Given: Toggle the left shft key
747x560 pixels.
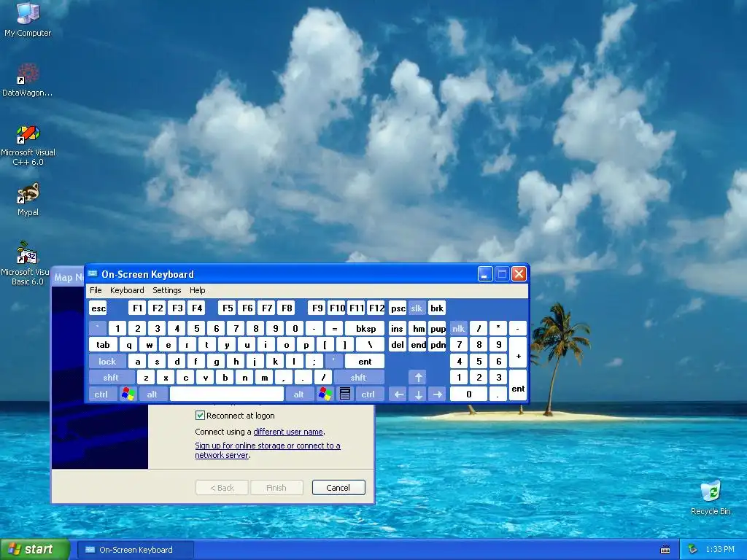Looking at the screenshot, I should (x=111, y=378).
